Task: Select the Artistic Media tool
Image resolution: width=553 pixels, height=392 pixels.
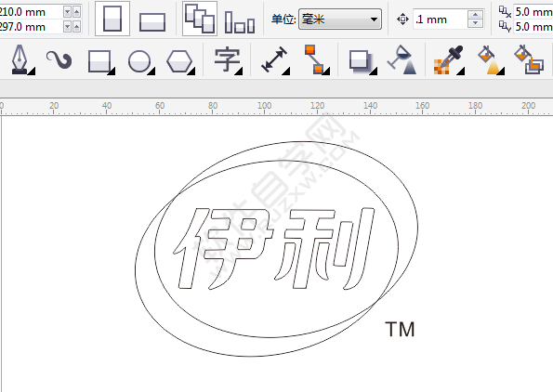Action: point(59,59)
